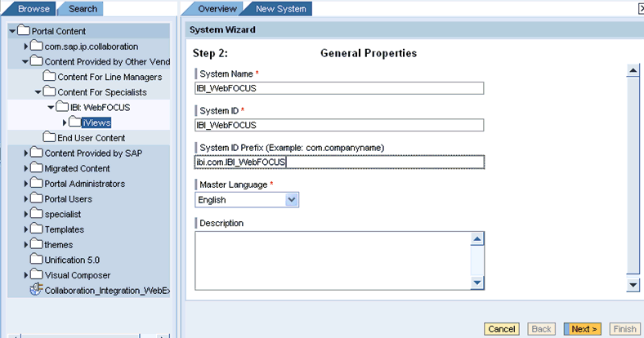Expand the Portal Administrators folder

click(26, 184)
